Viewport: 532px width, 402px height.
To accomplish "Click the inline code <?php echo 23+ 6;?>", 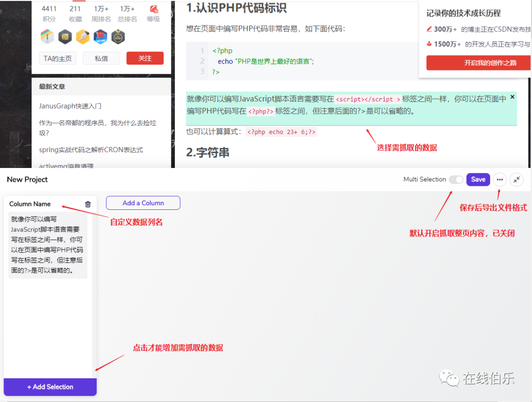I will pos(281,132).
